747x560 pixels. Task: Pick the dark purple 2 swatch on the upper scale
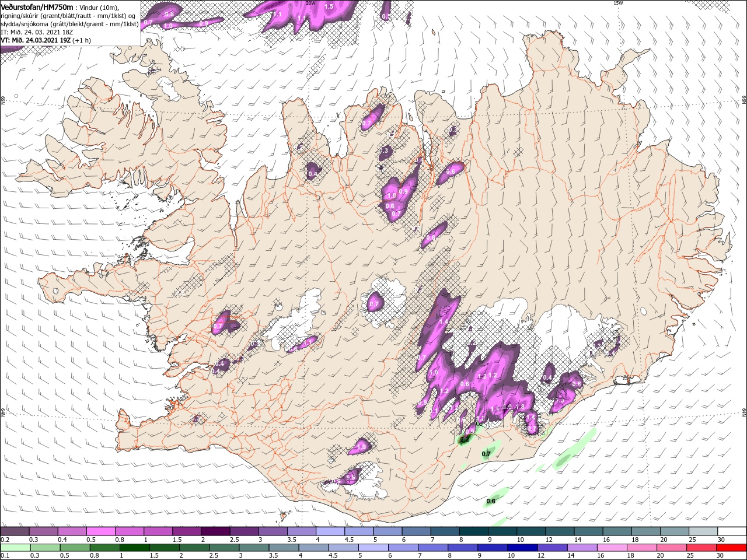coord(215,531)
